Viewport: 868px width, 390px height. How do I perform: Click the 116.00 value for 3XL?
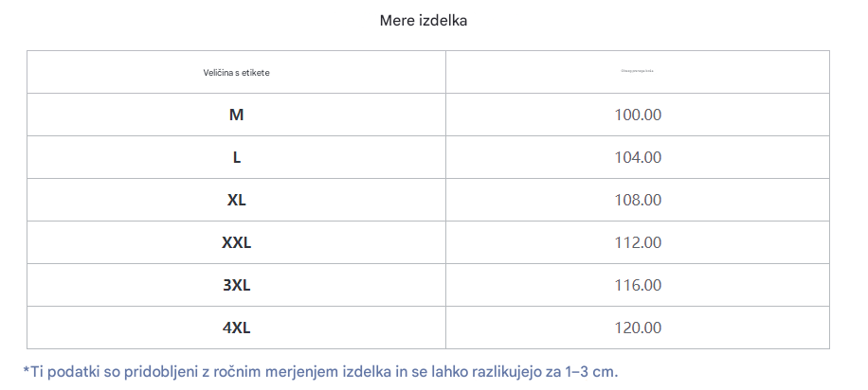click(x=638, y=285)
